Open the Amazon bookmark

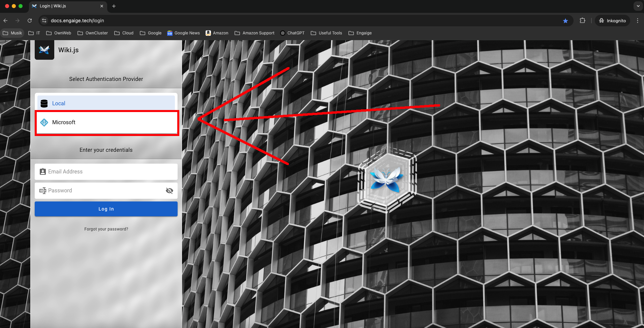click(x=217, y=33)
